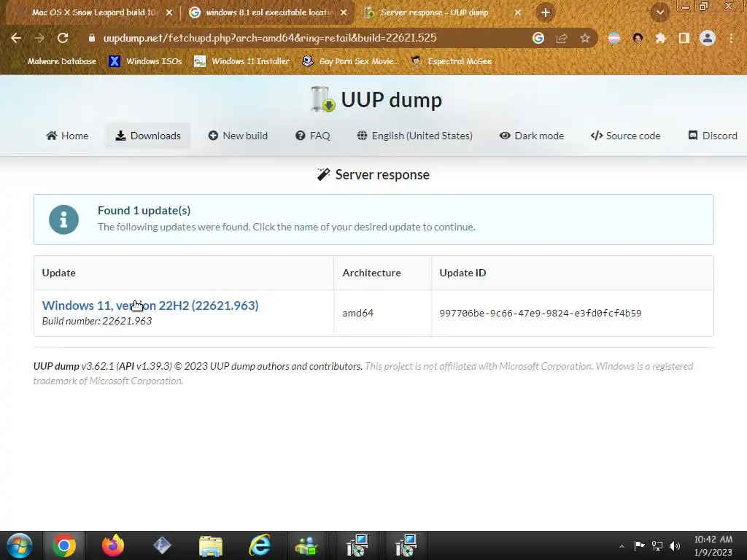The height and width of the screenshot is (560, 747).
Task: Open the Windows ISOs bookmark
Action: [145, 61]
